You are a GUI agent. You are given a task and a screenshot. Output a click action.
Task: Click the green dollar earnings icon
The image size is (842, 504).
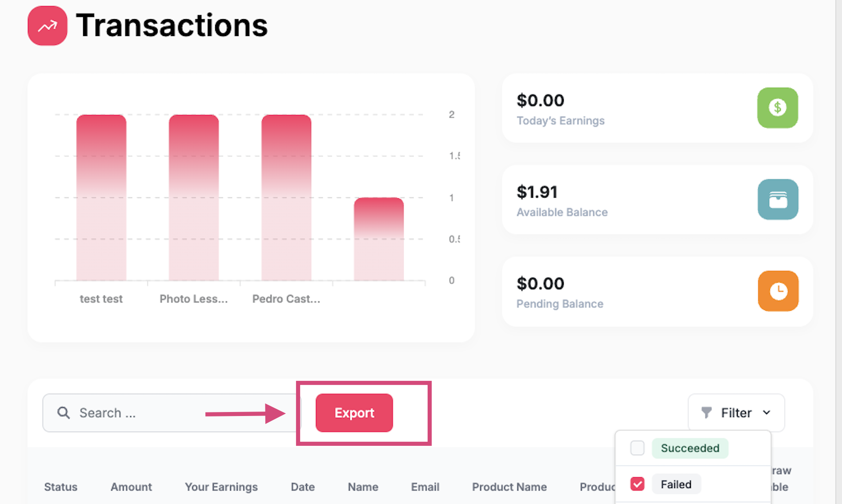[778, 108]
